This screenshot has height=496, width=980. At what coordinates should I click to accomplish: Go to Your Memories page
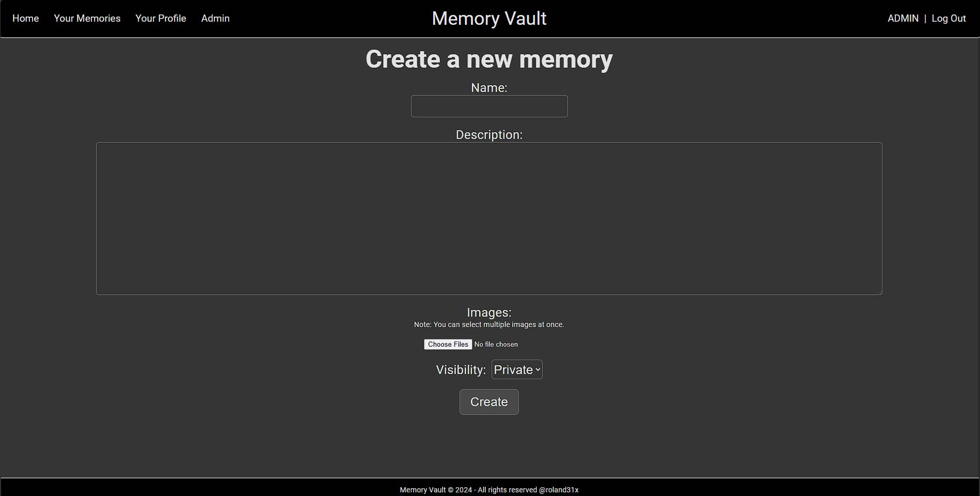(87, 19)
